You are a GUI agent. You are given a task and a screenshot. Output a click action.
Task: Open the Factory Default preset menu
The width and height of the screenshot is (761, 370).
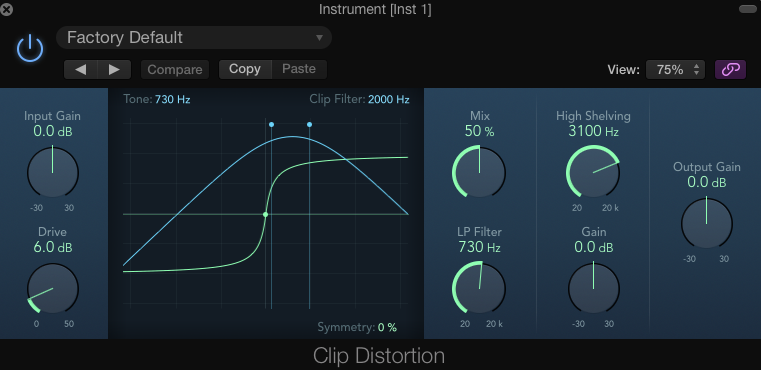[x=194, y=37]
